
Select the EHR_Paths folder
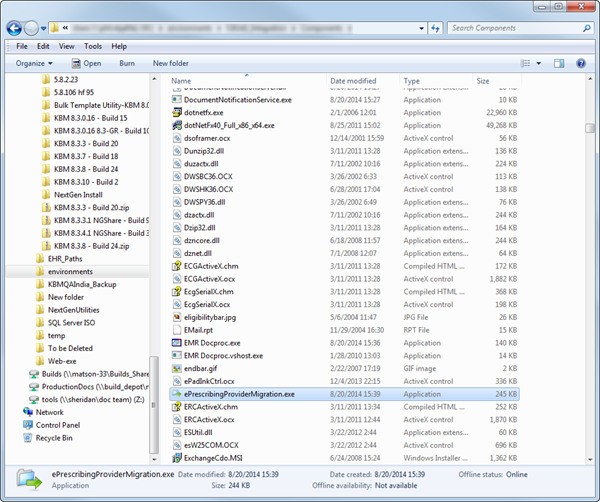(x=65, y=259)
